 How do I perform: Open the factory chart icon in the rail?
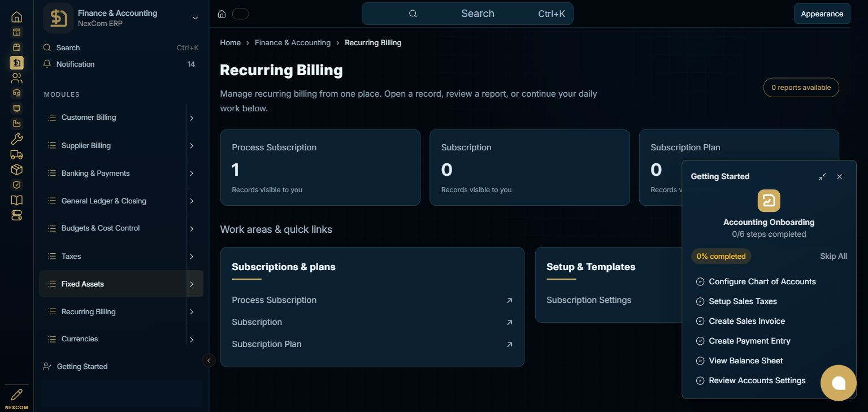tap(17, 124)
